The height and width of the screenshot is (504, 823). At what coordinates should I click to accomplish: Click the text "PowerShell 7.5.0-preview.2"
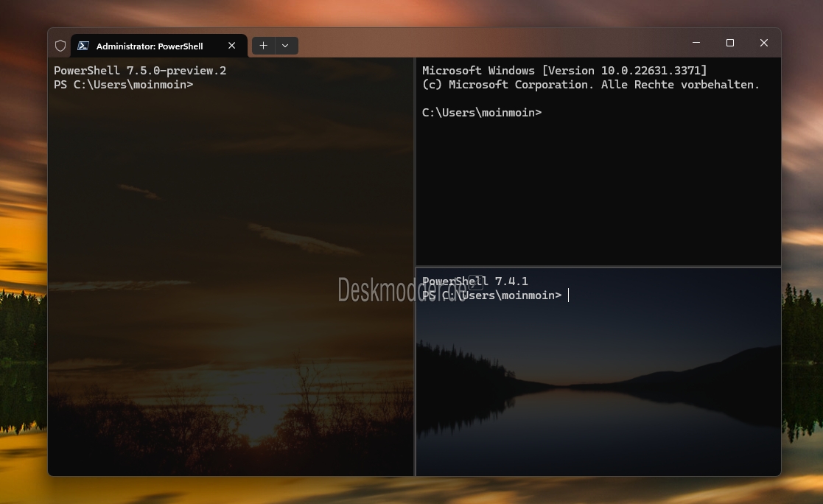[x=140, y=70]
